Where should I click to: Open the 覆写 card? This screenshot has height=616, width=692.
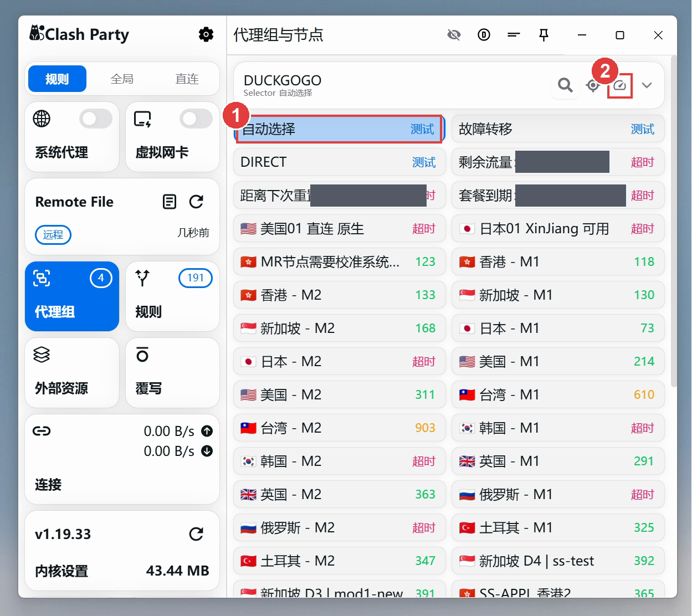click(172, 372)
